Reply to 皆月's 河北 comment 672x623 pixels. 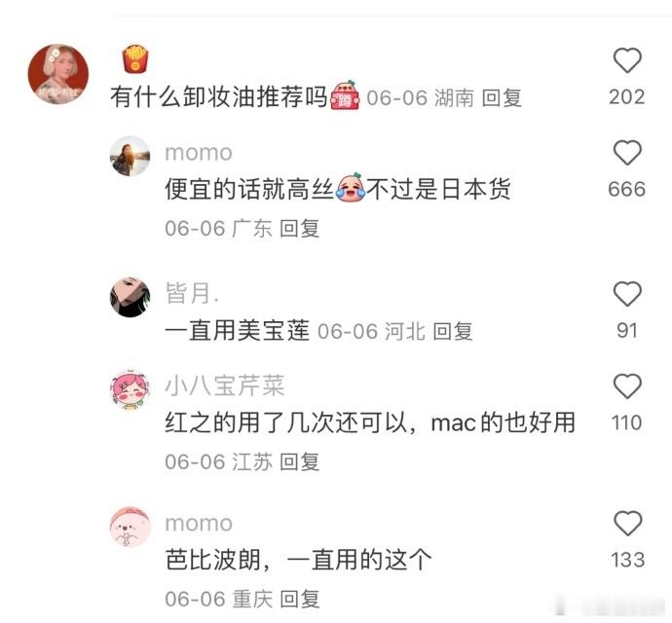(x=452, y=331)
